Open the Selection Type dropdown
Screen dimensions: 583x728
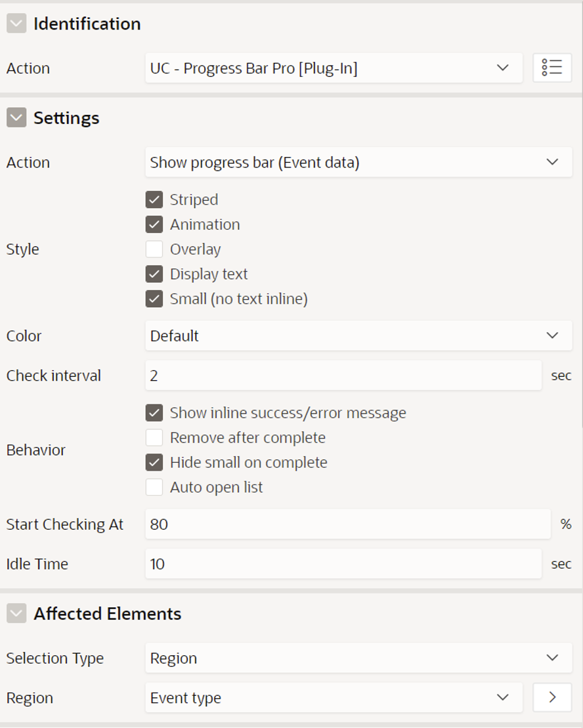pos(358,657)
